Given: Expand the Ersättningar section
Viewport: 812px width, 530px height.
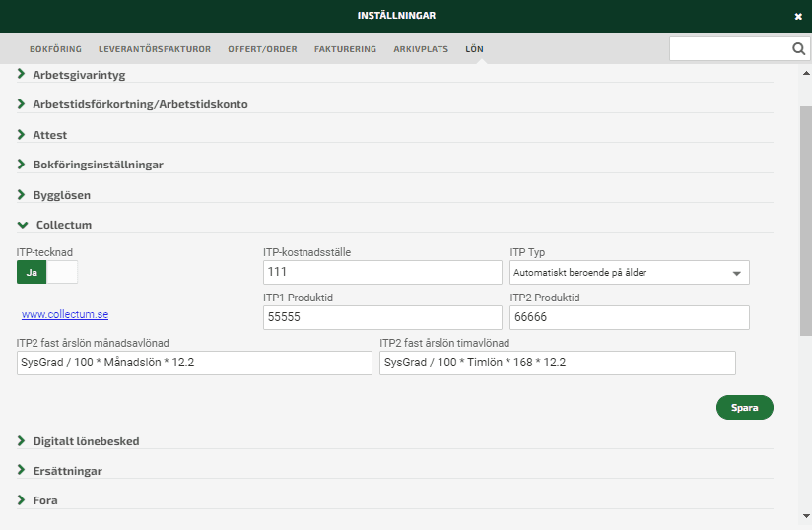Looking at the screenshot, I should tap(67, 471).
